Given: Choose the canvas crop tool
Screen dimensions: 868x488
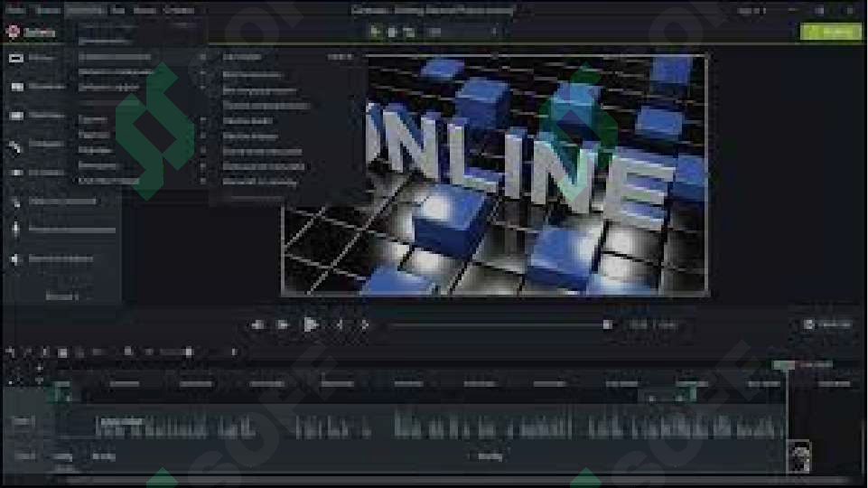Looking at the screenshot, I should pos(409,32).
